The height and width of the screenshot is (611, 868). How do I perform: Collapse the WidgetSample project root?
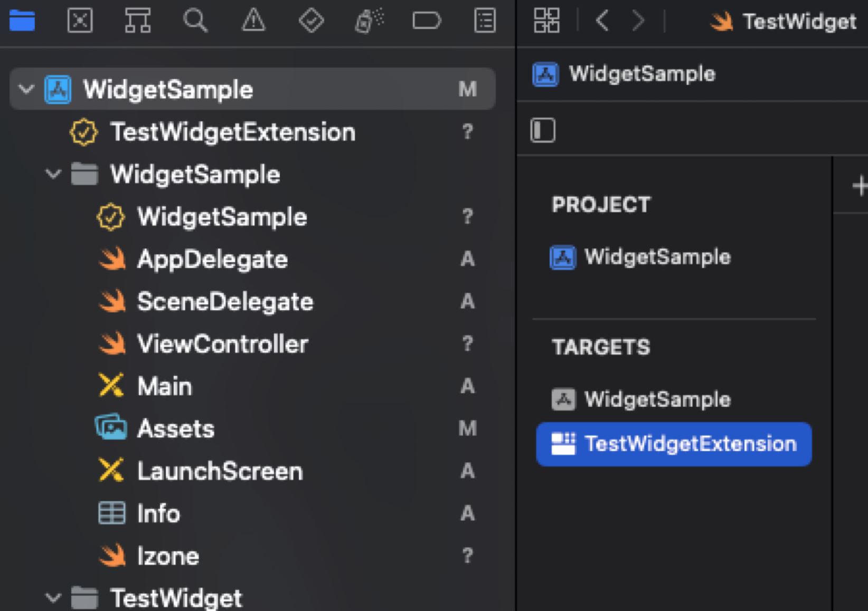pyautogui.click(x=26, y=89)
